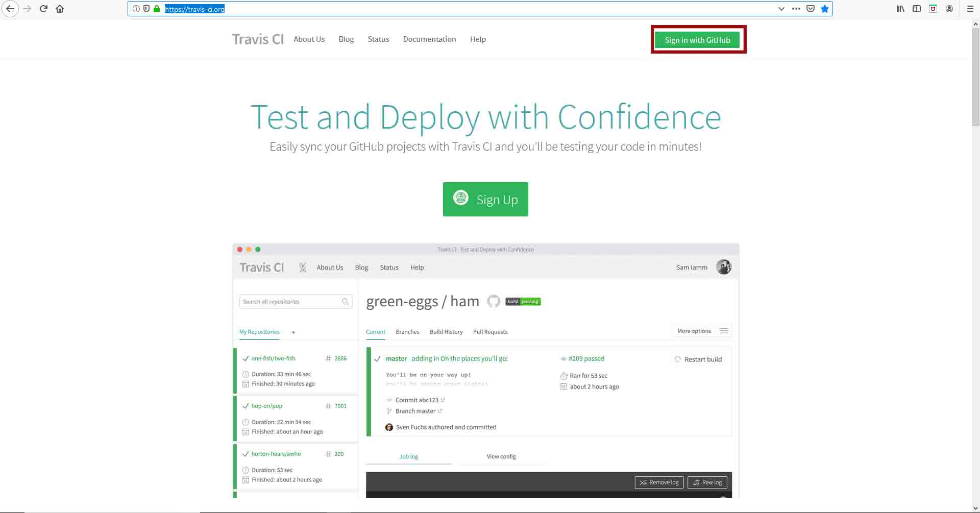Click the green window dot in demo screenshot

point(258,250)
